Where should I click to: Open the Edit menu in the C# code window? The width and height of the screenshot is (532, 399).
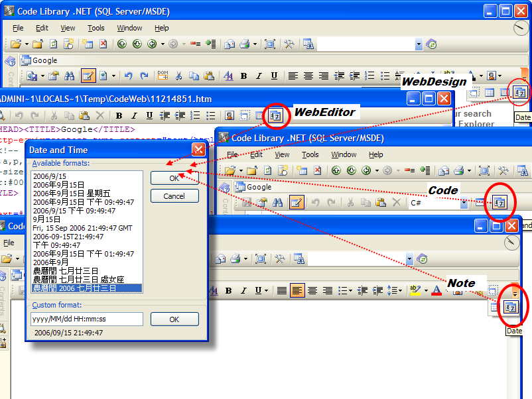tap(256, 154)
